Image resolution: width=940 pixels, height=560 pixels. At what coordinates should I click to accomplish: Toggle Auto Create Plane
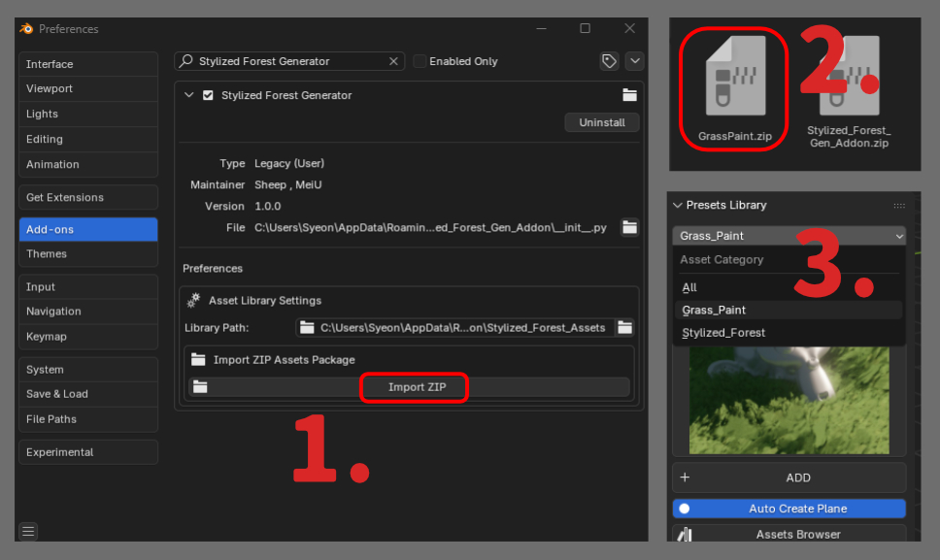[789, 509]
